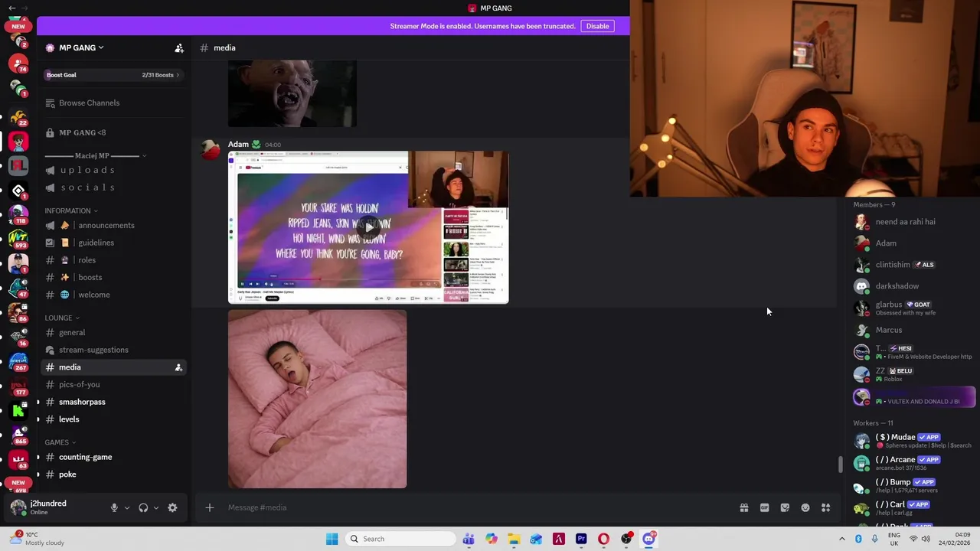Click the invite people icon beside MP GANG
980x551 pixels.
[x=179, y=47]
